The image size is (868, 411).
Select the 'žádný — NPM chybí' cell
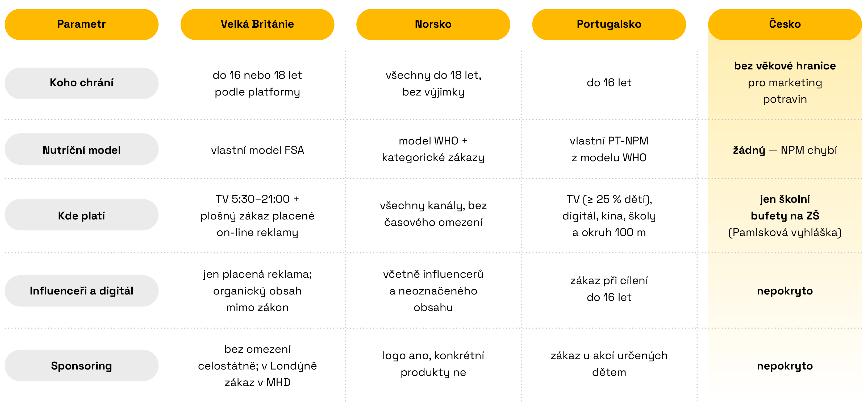click(x=785, y=150)
